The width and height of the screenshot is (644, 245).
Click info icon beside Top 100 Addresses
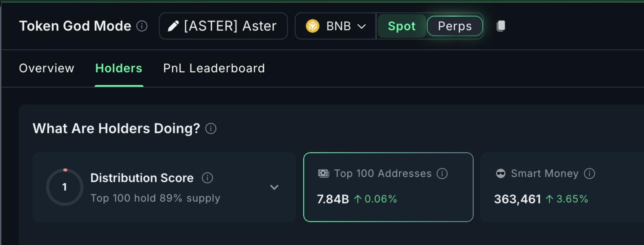coord(442,174)
